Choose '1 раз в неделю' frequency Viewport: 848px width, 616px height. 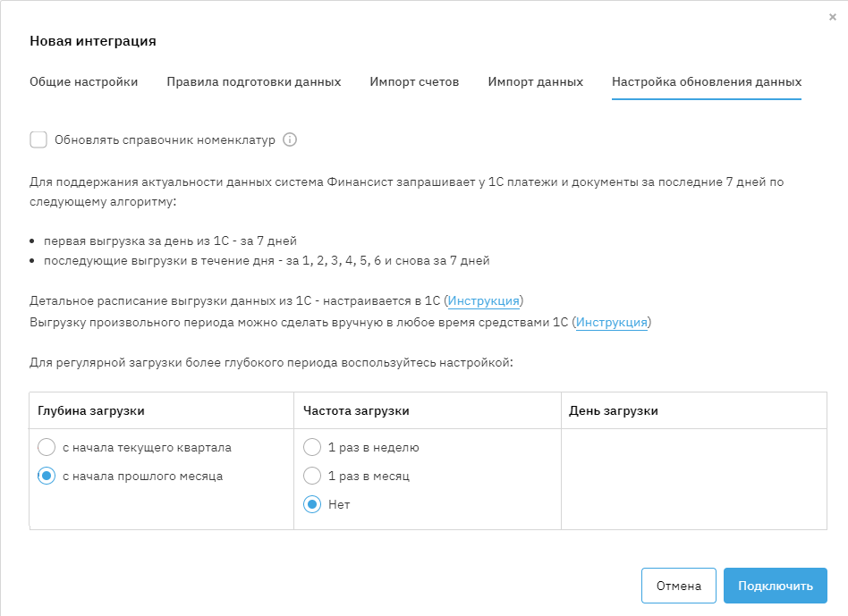tap(312, 447)
